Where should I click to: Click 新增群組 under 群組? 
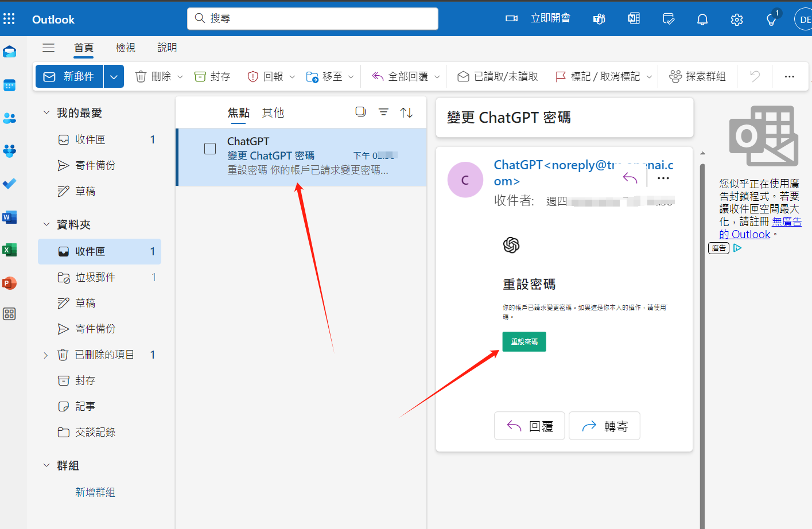[x=95, y=492]
